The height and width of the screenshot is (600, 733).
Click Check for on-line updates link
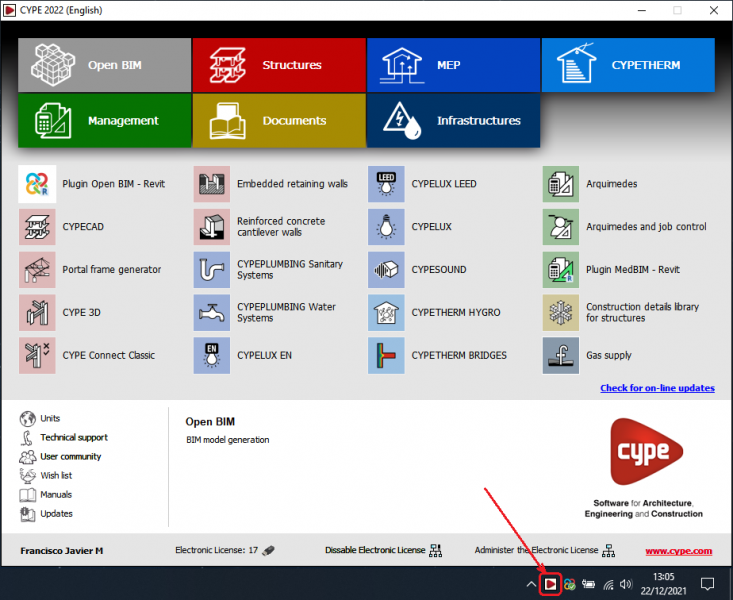[x=656, y=388]
